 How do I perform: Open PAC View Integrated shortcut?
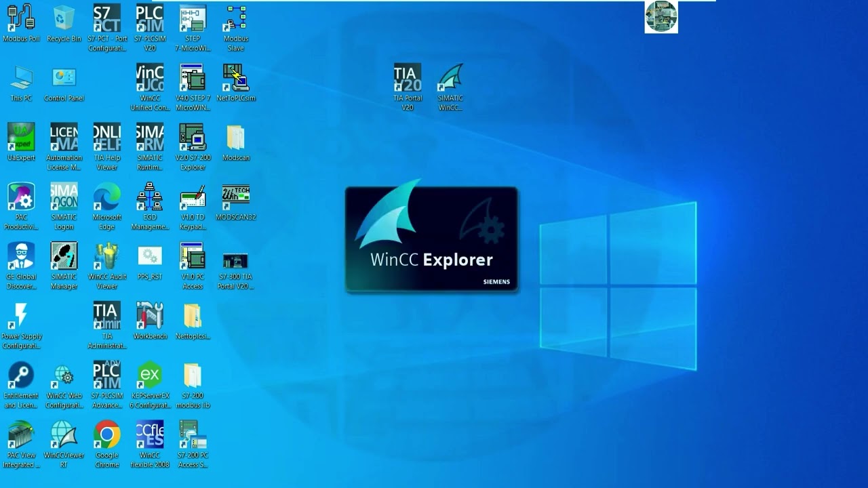coord(21,445)
